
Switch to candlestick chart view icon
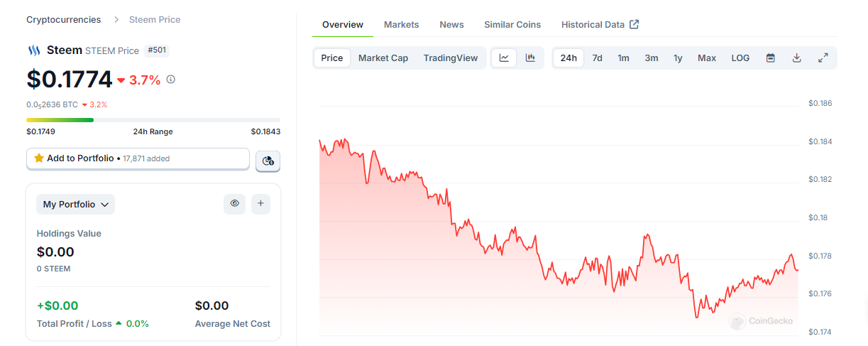point(530,58)
